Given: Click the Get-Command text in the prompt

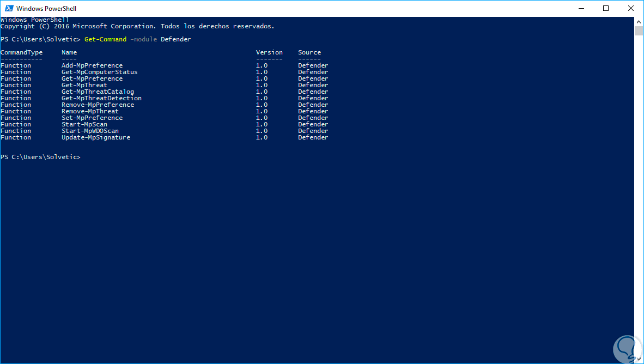Looking at the screenshot, I should 105,39.
